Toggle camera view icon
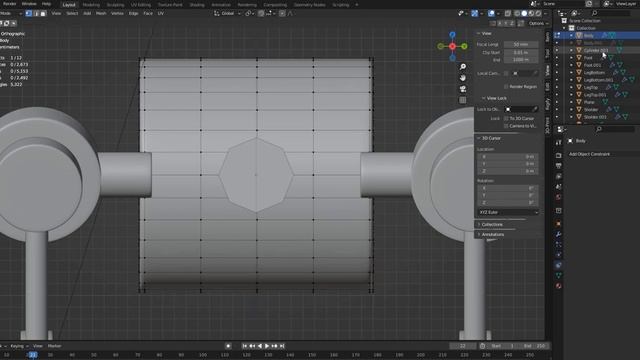 click(x=462, y=89)
